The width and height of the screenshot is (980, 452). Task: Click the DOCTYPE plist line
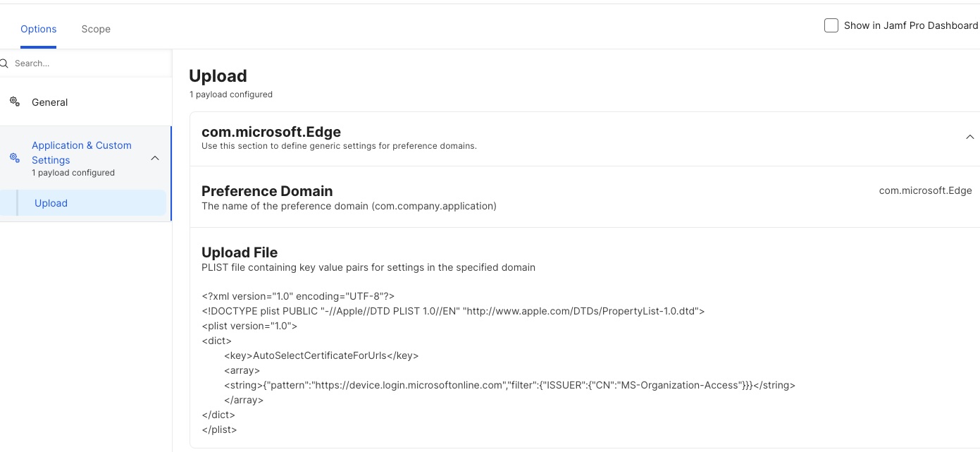[x=453, y=311]
